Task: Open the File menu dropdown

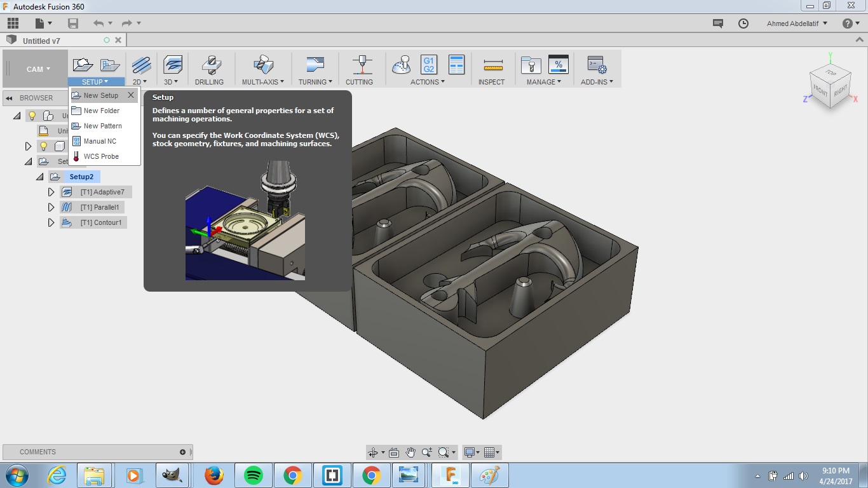Action: click(44, 24)
